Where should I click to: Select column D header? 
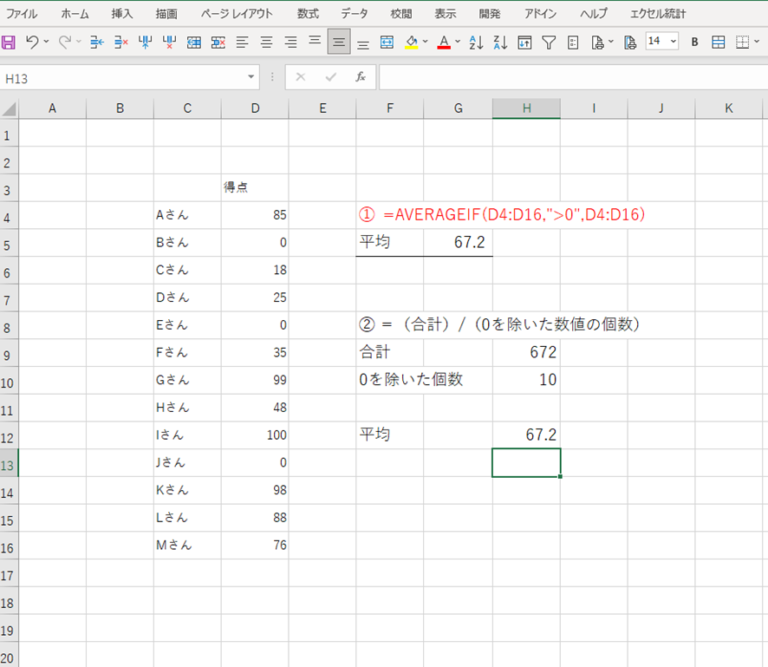(255, 108)
